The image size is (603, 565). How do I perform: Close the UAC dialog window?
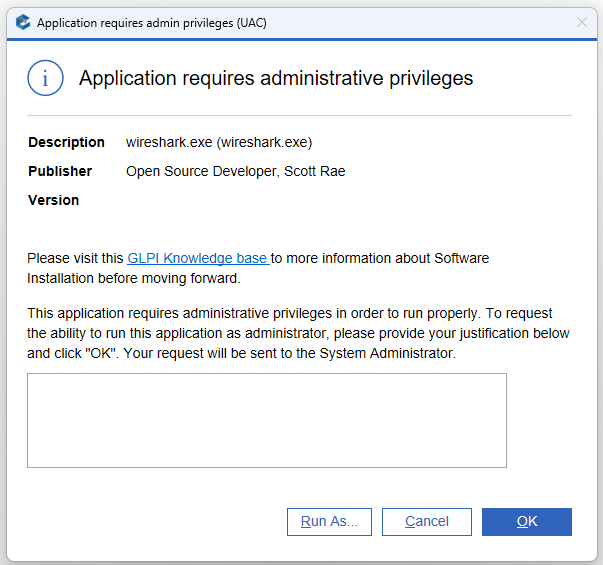point(582,22)
